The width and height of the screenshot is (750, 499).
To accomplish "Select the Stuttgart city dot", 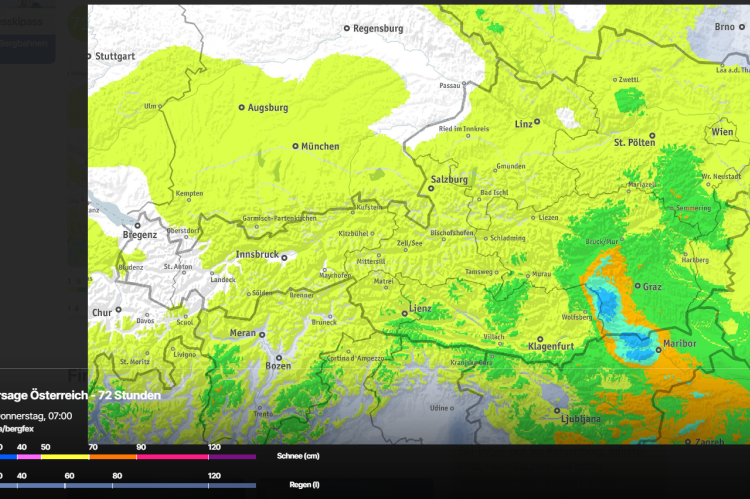I will (89, 56).
